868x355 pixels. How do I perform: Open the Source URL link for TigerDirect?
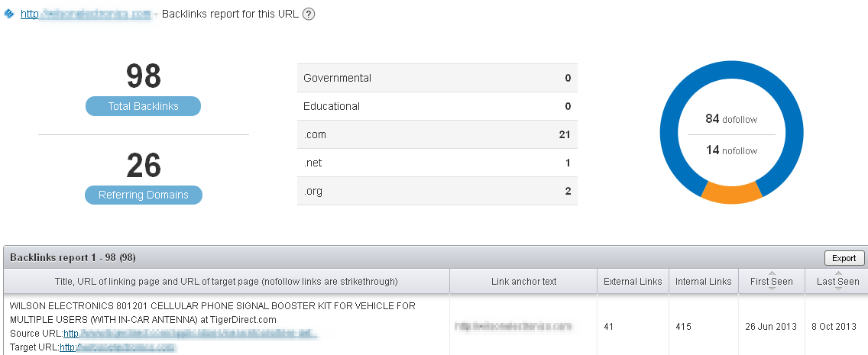[189, 334]
